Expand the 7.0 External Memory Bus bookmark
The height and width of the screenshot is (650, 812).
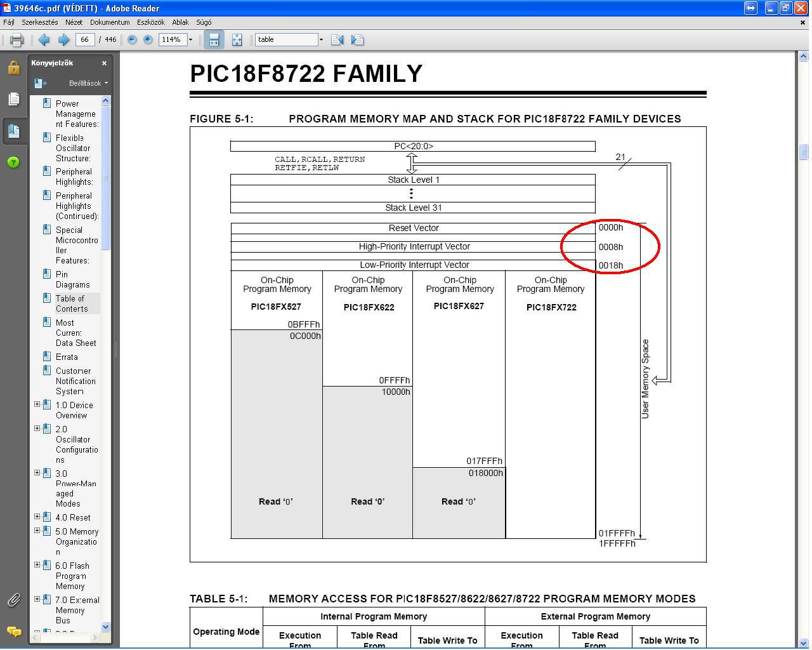(x=37, y=599)
